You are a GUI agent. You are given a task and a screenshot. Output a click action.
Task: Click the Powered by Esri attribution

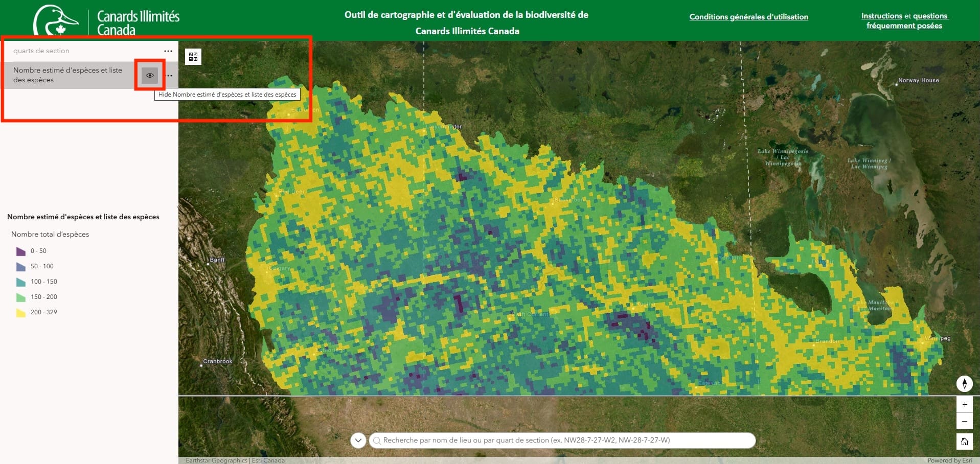[x=950, y=460]
